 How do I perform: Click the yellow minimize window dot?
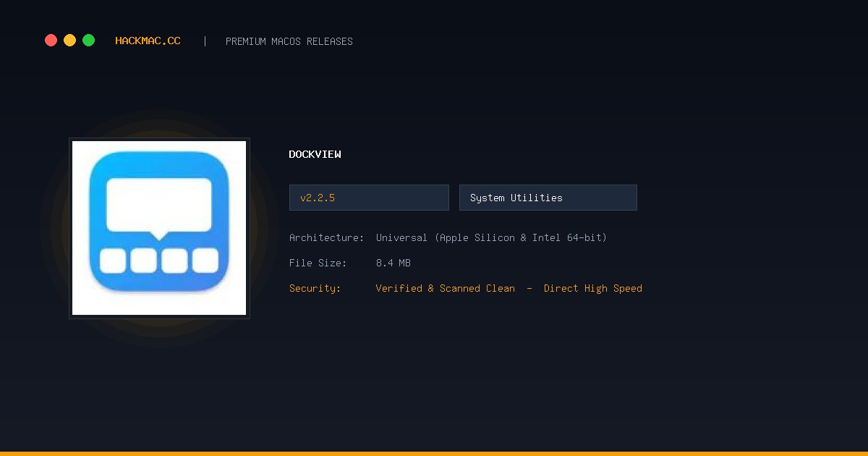[x=69, y=41]
